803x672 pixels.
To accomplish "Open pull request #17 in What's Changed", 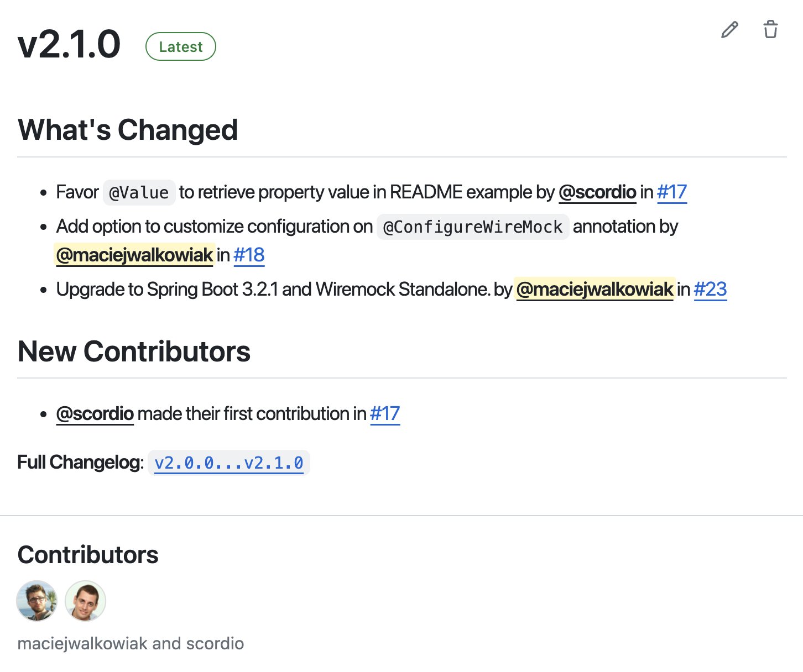I will (x=672, y=192).
